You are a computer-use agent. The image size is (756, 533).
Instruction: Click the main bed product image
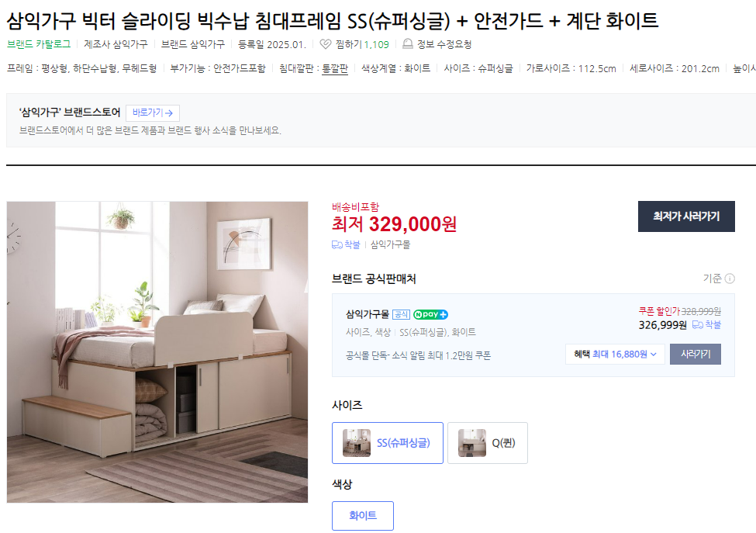point(157,352)
